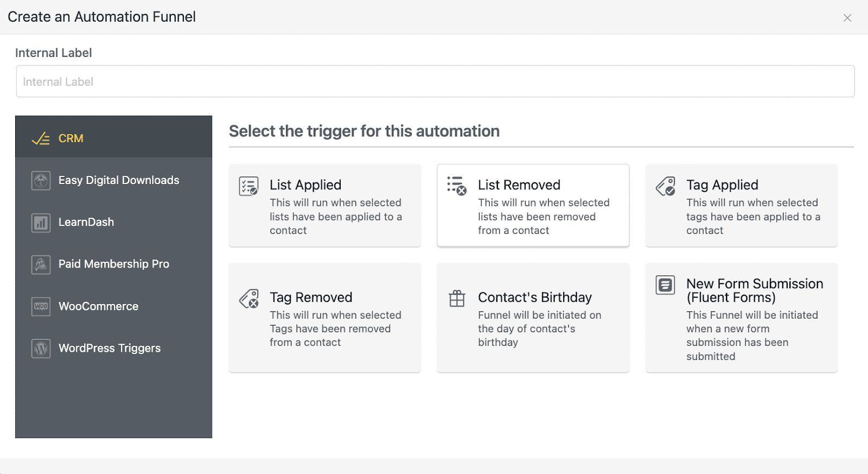Screen dimensions: 868x474
Task: Open the WooCommerce triggers category
Action: pyautogui.click(x=99, y=306)
